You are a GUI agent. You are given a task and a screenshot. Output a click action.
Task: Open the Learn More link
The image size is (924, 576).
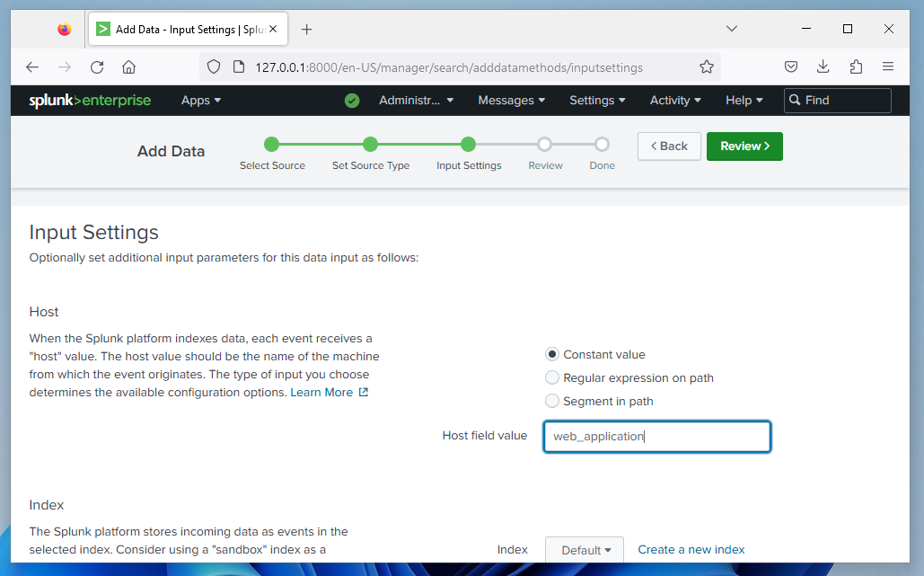[329, 392]
